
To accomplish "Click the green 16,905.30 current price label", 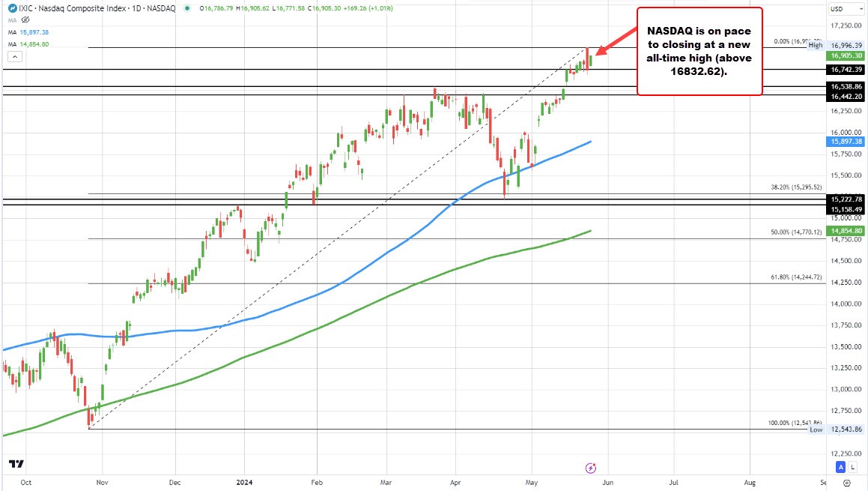I will pos(846,54).
